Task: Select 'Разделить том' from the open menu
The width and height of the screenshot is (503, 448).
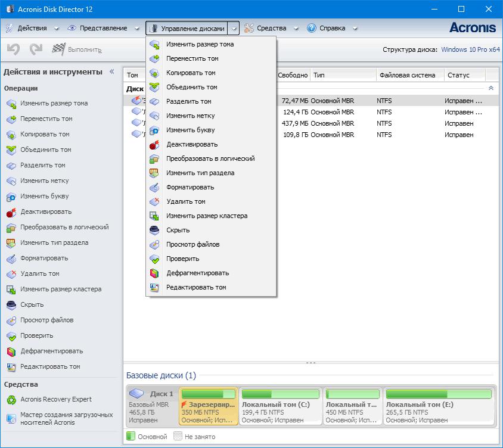Action: (188, 102)
